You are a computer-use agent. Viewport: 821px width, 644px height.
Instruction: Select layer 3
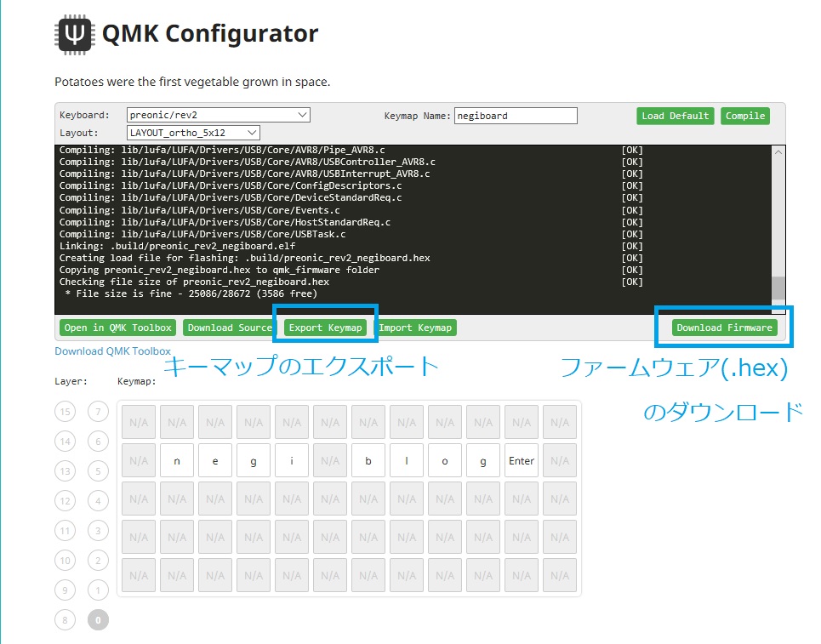98,531
